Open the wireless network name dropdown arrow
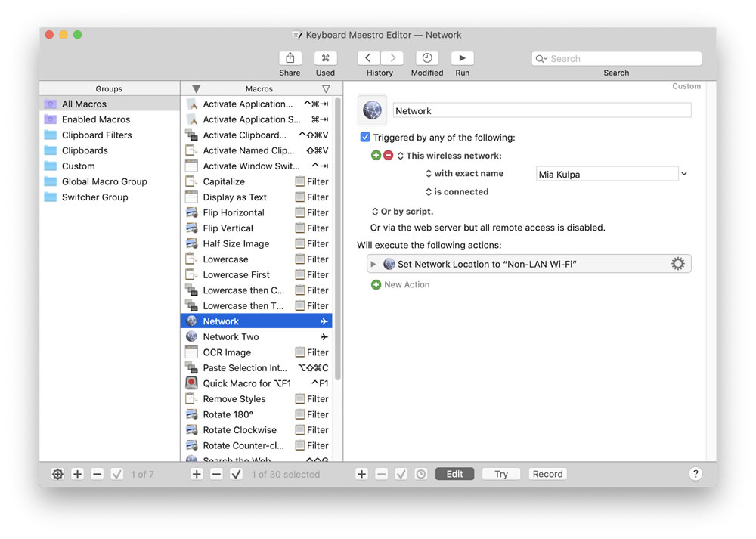This screenshot has width=756, height=539. 683,174
